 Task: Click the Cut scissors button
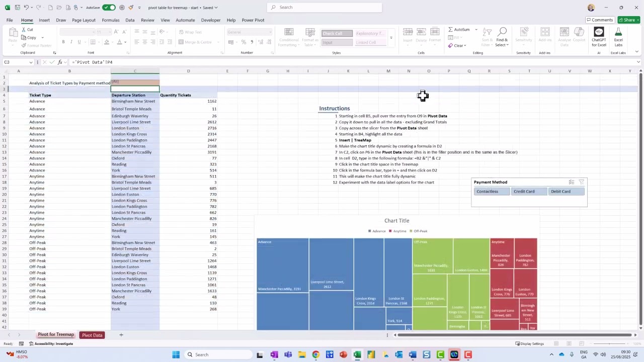[28, 30]
